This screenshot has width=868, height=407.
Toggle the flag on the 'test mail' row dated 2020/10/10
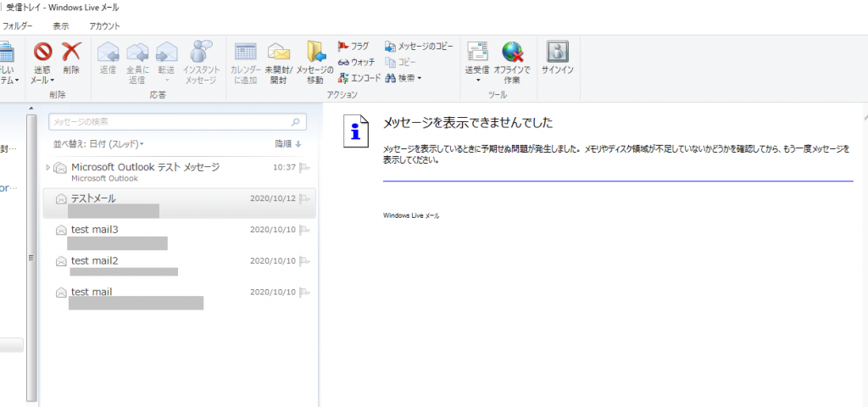pyautogui.click(x=304, y=292)
